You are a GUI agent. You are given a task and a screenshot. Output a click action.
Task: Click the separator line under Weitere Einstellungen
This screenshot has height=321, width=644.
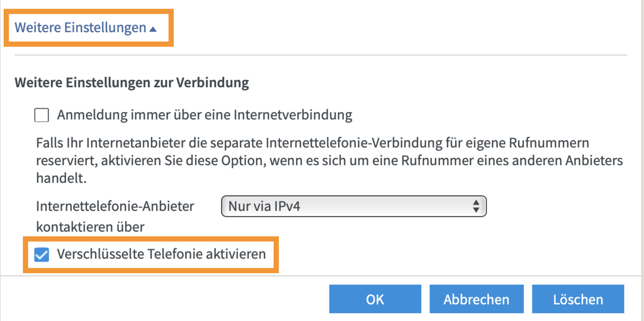click(321, 55)
